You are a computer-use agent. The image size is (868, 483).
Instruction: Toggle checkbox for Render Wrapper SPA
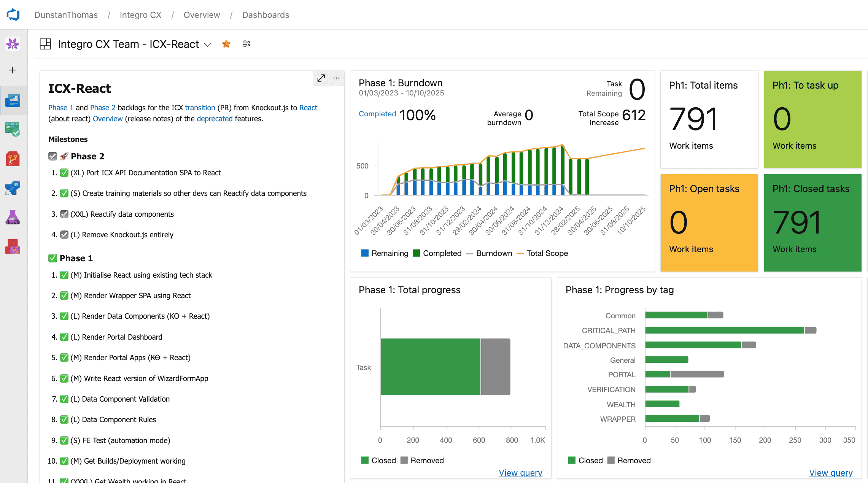click(x=64, y=296)
